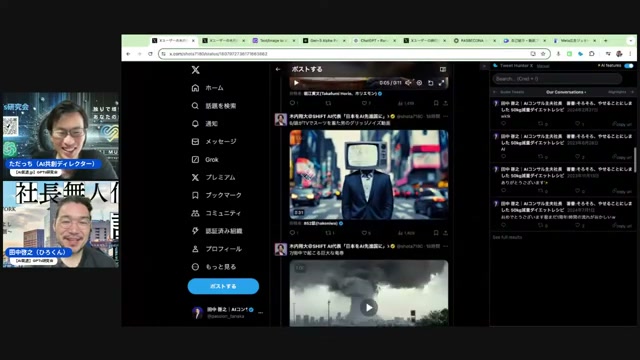Image resolution: width=640 pixels, height=360 pixels.
Task: Toggle the AI features switch
Action: pos(629,66)
